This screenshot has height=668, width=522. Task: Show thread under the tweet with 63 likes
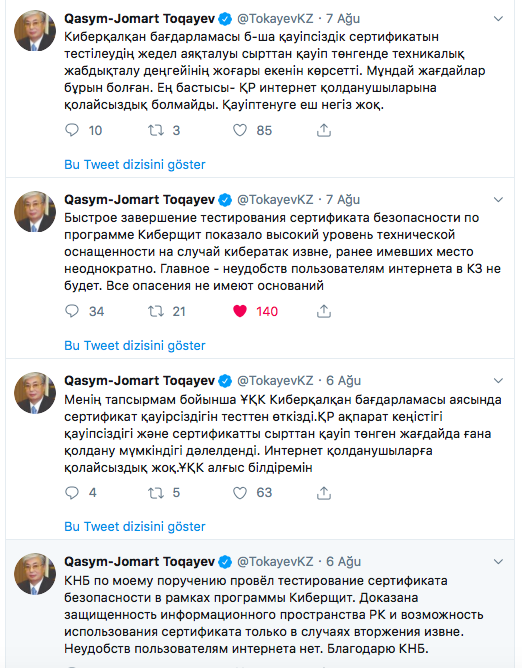click(135, 527)
